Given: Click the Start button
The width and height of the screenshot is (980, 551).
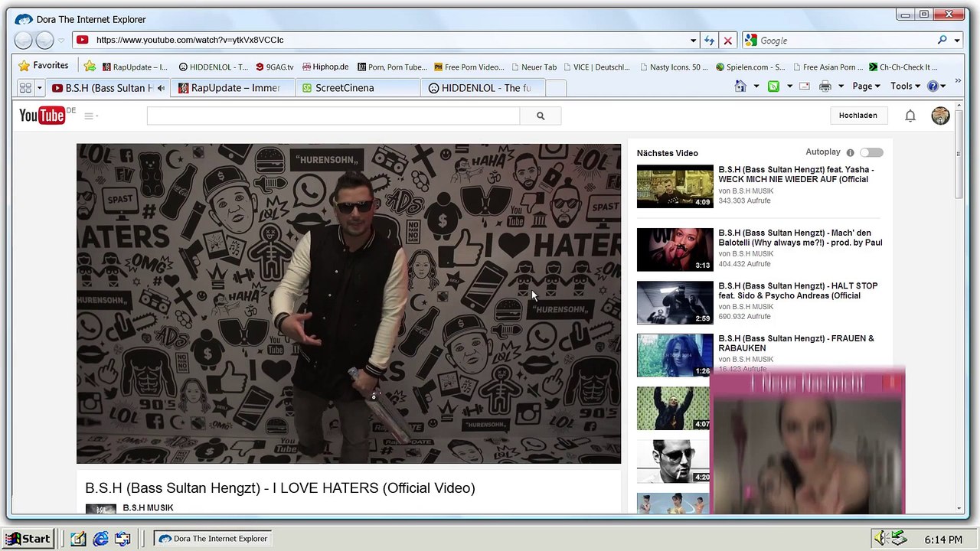Looking at the screenshot, I should [x=28, y=539].
